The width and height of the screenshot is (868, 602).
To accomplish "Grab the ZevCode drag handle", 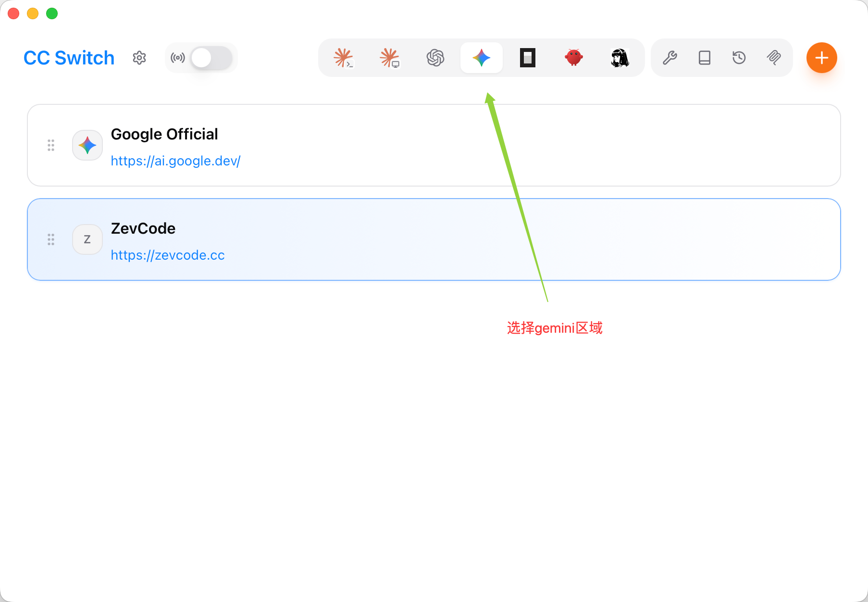I will [51, 239].
